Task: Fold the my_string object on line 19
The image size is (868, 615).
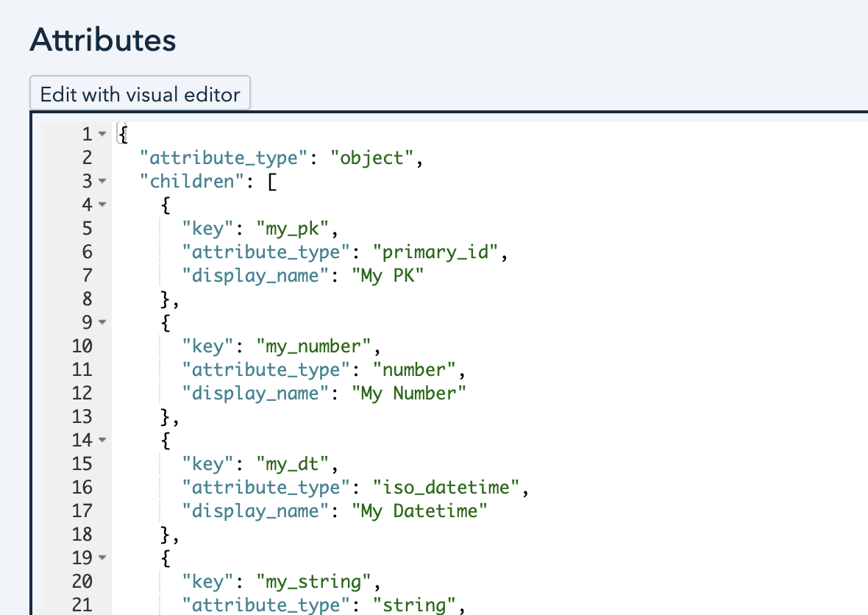Action: tap(102, 558)
